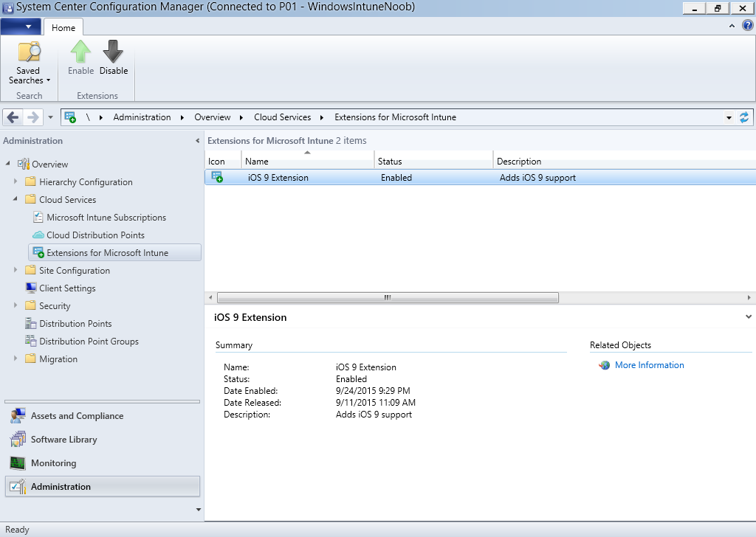Click the green Enable extension arrow
The image size is (756, 537).
(x=80, y=52)
